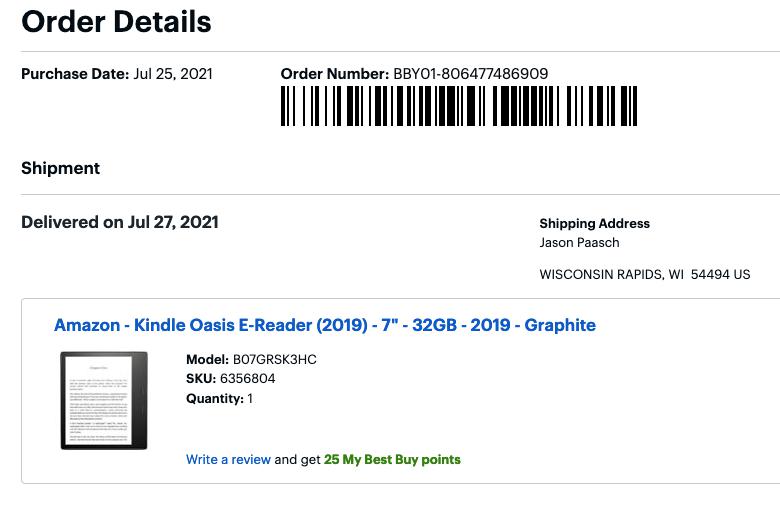Click the Order Details heading

pos(116,22)
